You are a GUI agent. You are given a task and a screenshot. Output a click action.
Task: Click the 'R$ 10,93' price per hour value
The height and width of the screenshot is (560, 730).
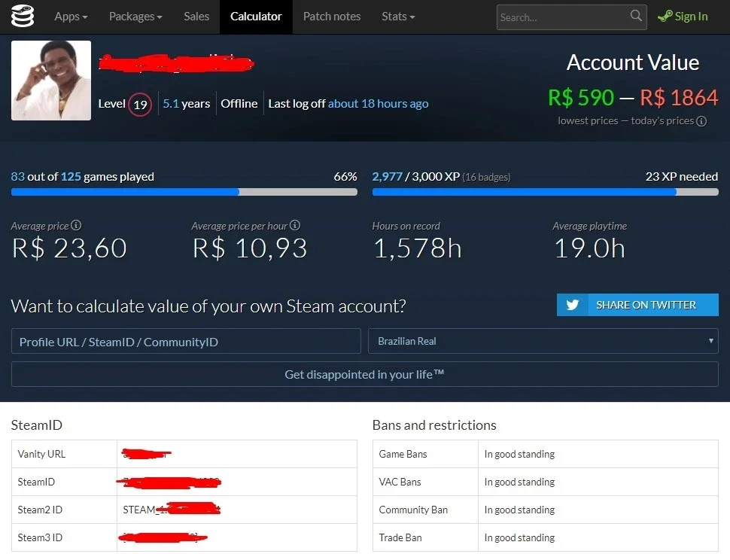[250, 248]
